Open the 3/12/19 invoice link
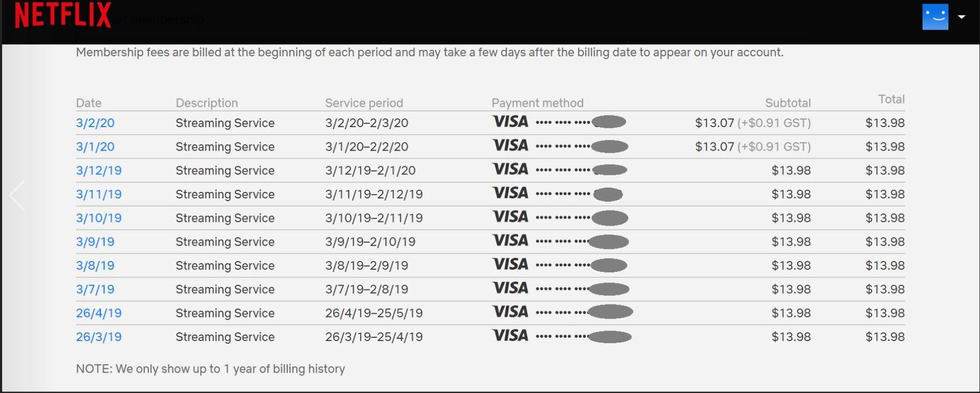Viewport: 980px width, 393px height. pyautogui.click(x=99, y=170)
